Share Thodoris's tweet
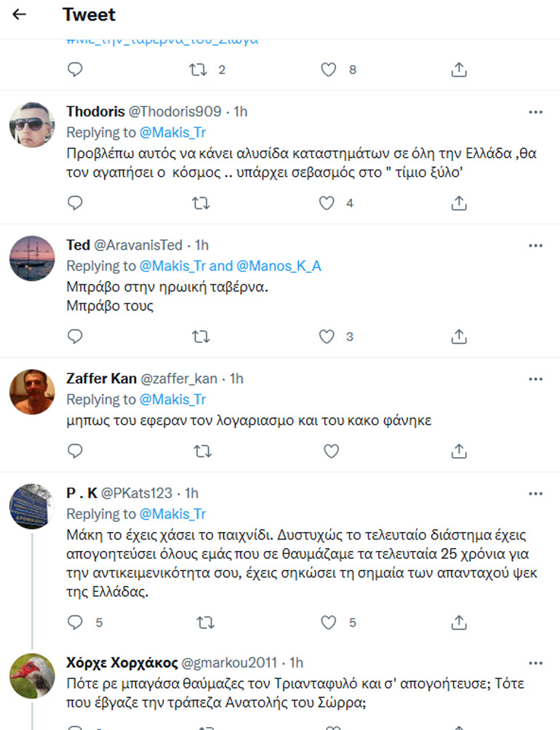Screen dimensions: 560x730 [459, 203]
